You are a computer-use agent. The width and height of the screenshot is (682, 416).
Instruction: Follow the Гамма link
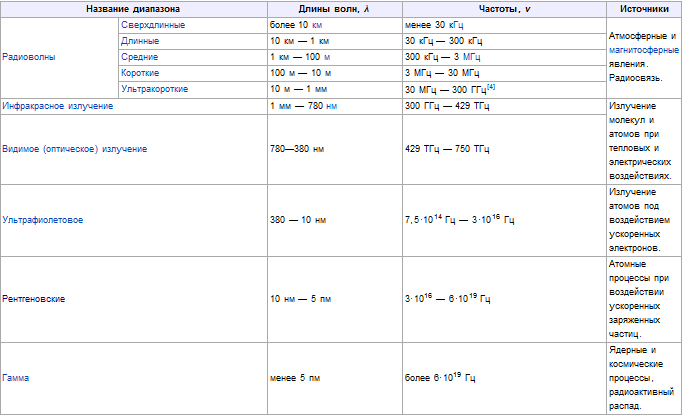(x=15, y=378)
